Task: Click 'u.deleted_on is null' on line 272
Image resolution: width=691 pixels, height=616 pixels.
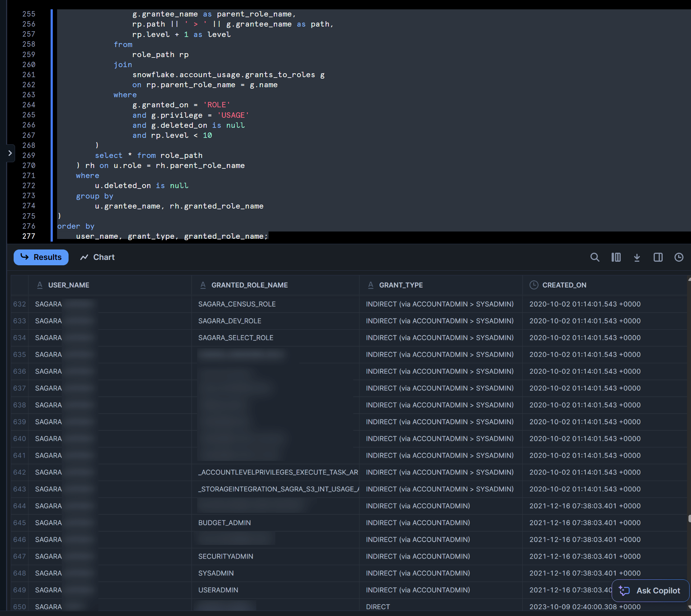Action: pyautogui.click(x=141, y=186)
